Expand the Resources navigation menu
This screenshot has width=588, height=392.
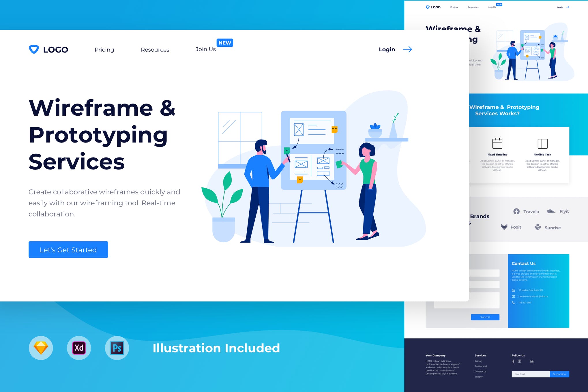coord(155,49)
